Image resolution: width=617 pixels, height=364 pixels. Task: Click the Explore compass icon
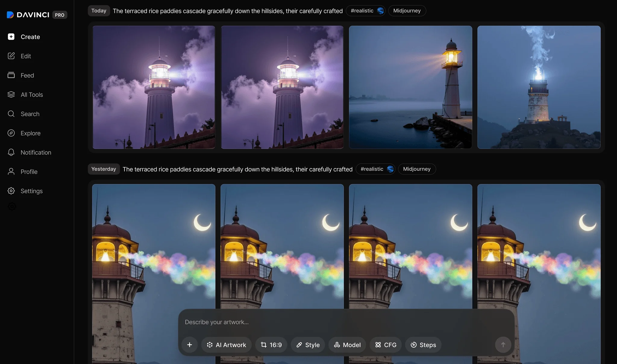point(11,133)
